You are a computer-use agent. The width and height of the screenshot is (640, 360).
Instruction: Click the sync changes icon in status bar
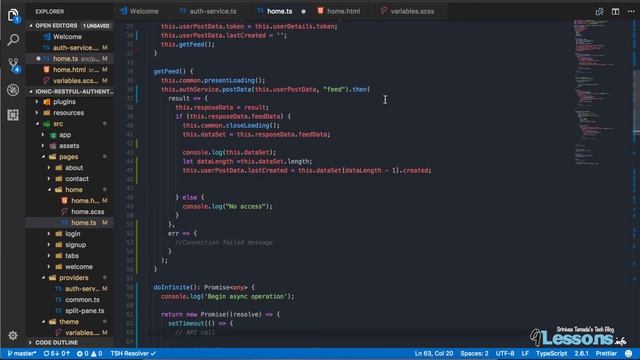56,353
